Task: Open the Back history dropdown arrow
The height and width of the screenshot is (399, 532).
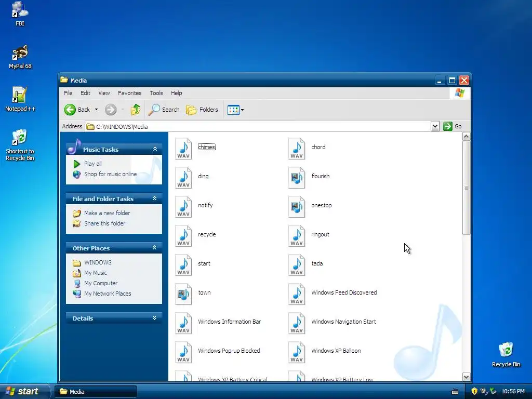Action: coord(96,110)
